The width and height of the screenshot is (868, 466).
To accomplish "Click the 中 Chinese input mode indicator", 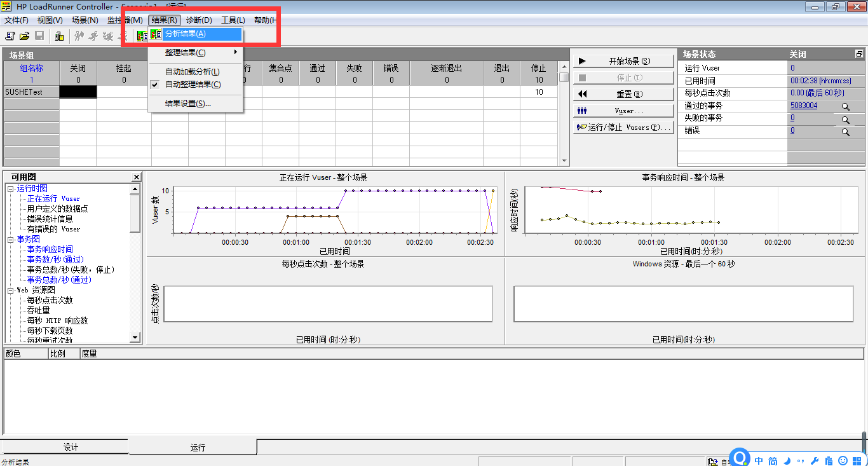I will click(759, 461).
